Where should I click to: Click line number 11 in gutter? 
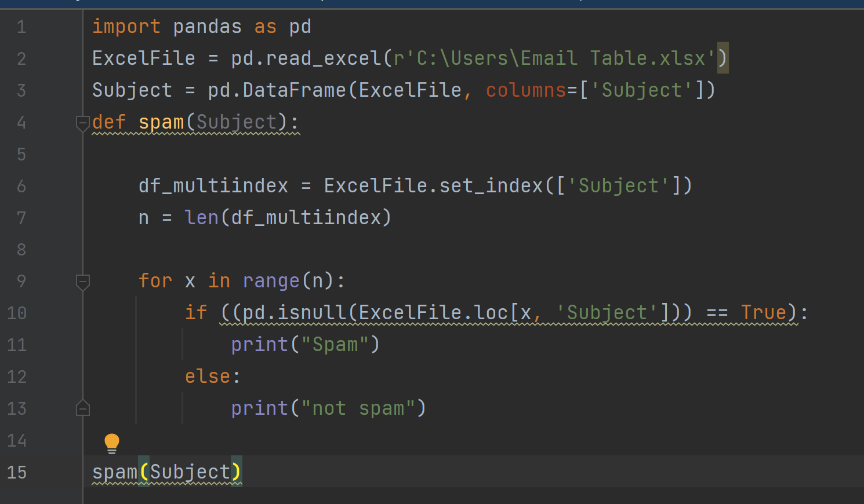(17, 345)
